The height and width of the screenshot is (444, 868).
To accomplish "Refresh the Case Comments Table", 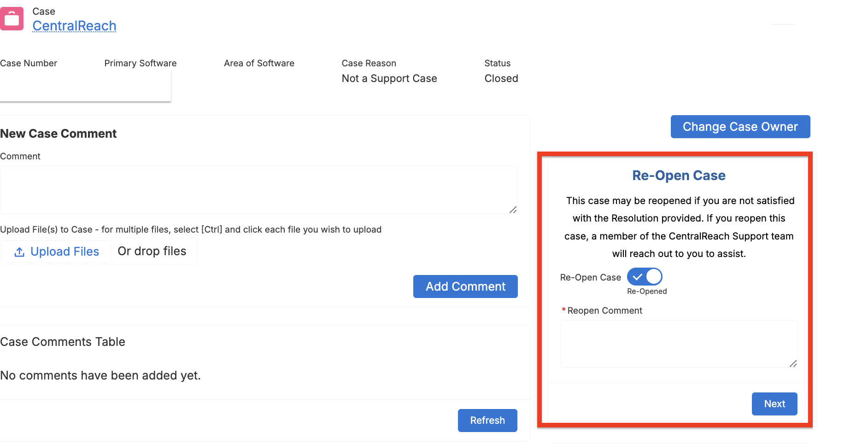I will 487,421.
